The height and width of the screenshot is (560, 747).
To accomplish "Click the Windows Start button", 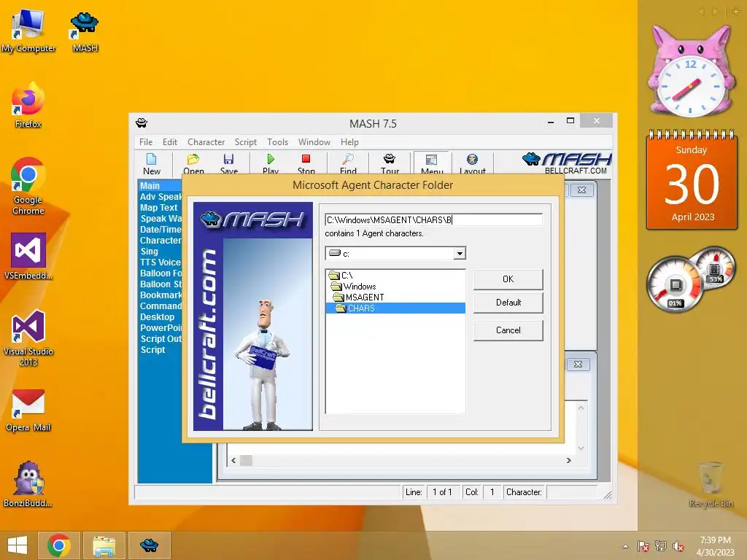I will pyautogui.click(x=18, y=545).
